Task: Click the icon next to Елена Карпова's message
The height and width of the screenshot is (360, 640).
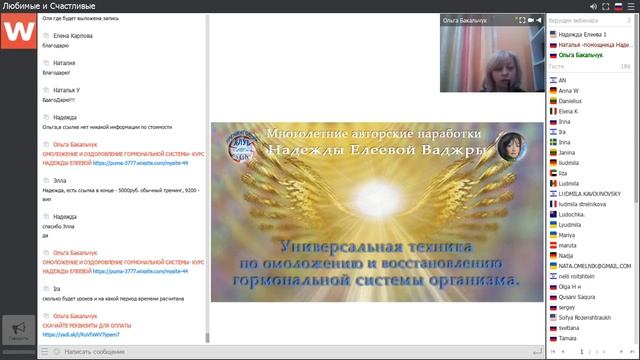Action: tap(46, 36)
